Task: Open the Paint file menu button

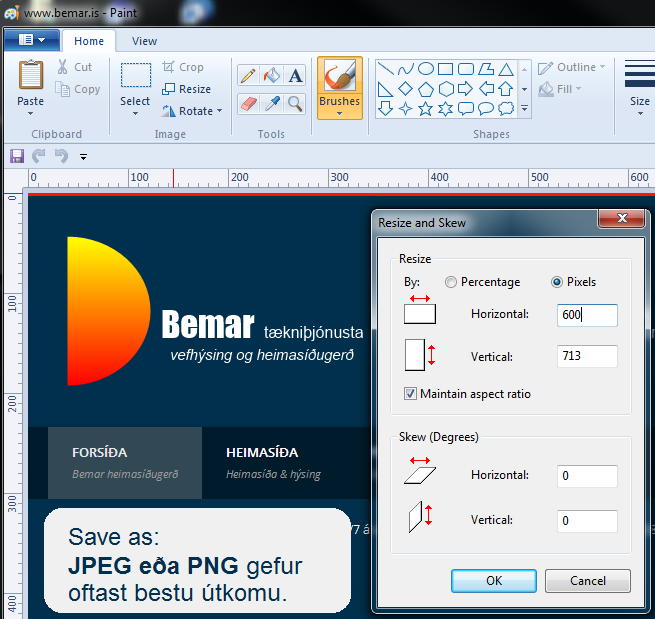Action: (x=32, y=40)
